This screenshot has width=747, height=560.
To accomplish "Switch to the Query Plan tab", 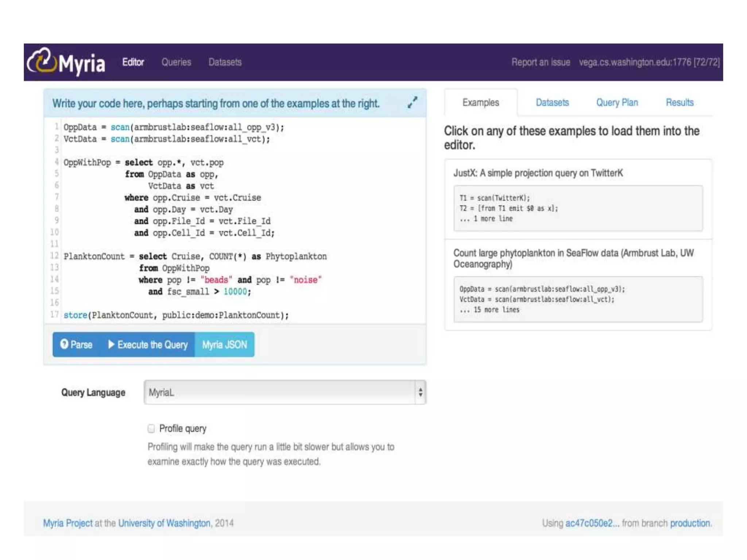I will 617,102.
